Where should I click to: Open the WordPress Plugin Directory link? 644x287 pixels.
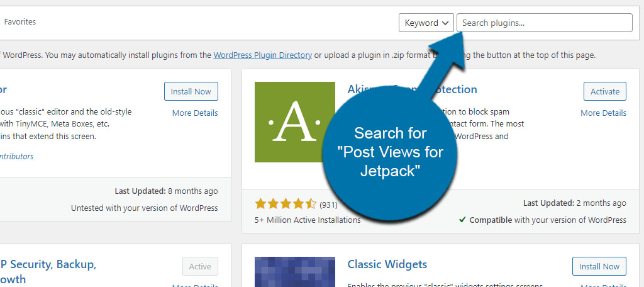click(262, 55)
